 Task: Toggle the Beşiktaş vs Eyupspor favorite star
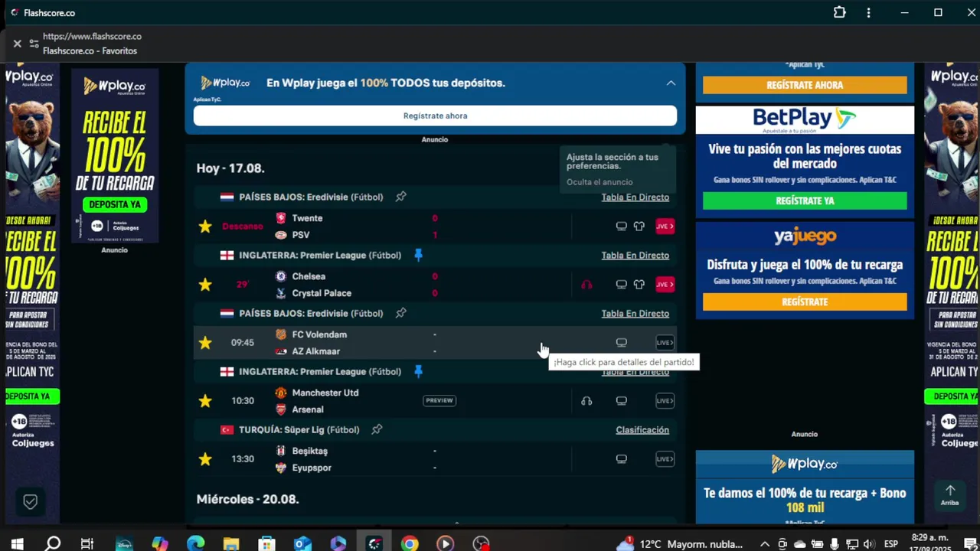tap(205, 459)
